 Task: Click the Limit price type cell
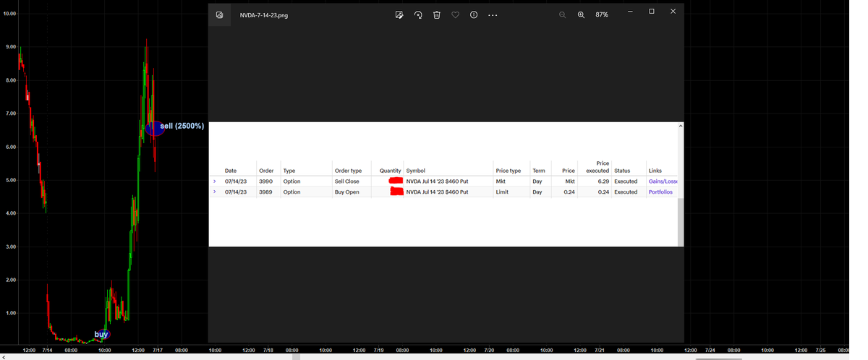coord(502,192)
